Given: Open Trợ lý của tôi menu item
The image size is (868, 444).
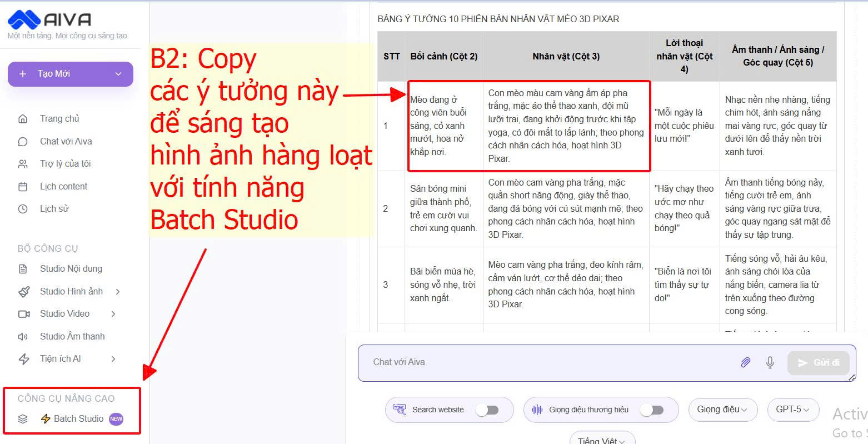Looking at the screenshot, I should pos(65,164).
